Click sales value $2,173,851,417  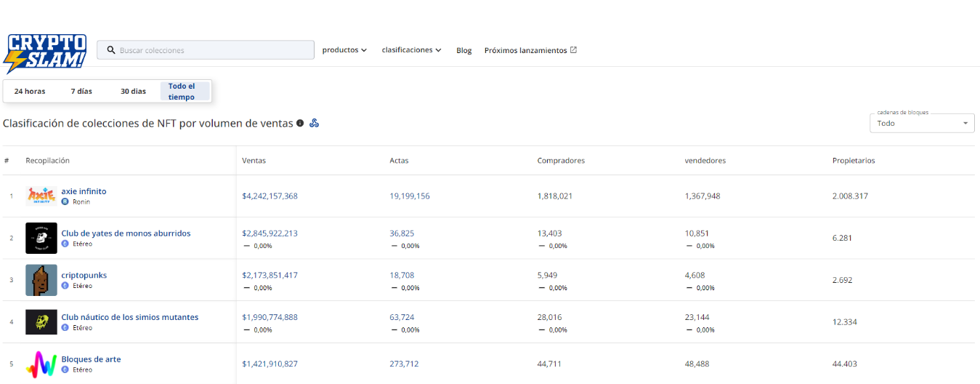click(x=270, y=276)
